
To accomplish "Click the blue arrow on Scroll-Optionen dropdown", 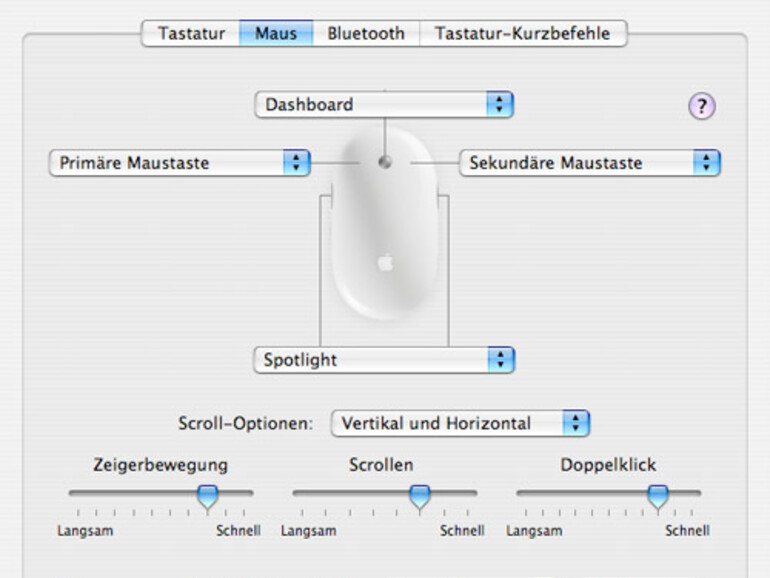I will [x=575, y=423].
